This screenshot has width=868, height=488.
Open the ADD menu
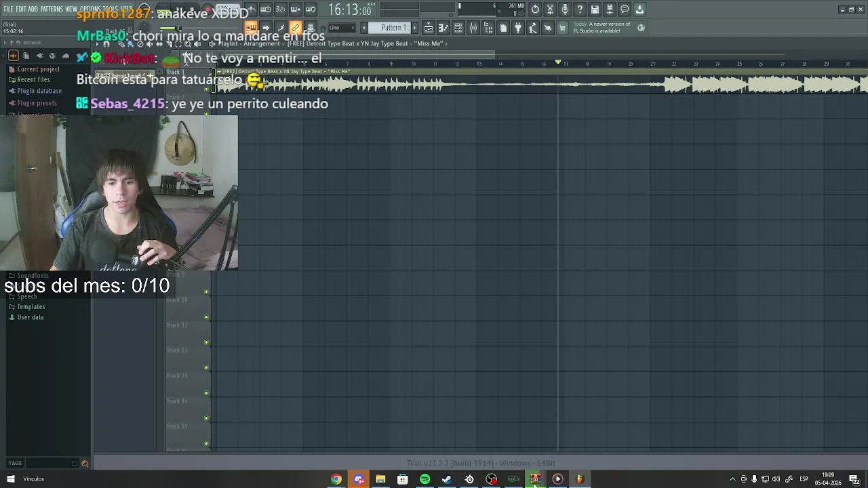[x=33, y=9]
